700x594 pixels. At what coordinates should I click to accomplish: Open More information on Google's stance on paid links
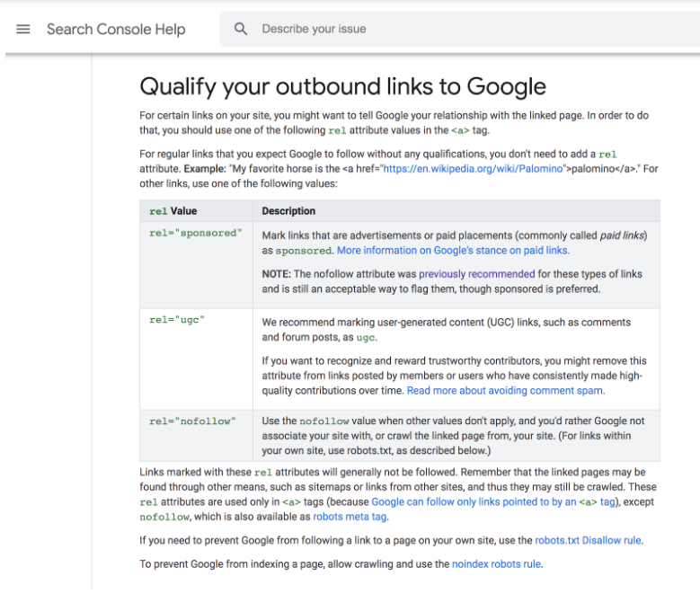click(x=453, y=251)
